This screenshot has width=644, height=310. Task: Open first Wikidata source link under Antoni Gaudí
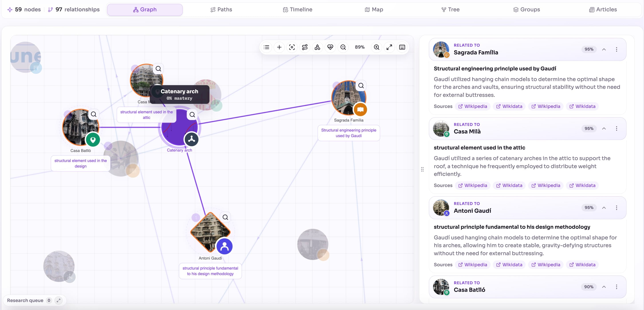point(509,265)
